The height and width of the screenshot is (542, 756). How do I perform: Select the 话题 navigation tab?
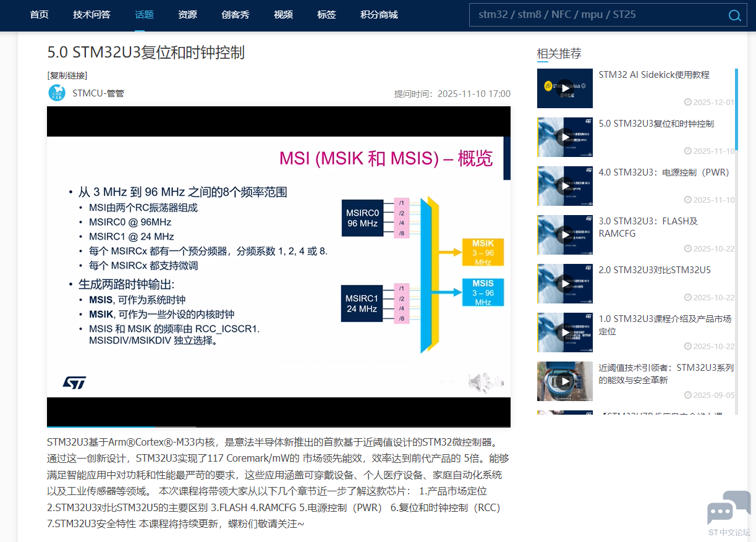pyautogui.click(x=144, y=15)
